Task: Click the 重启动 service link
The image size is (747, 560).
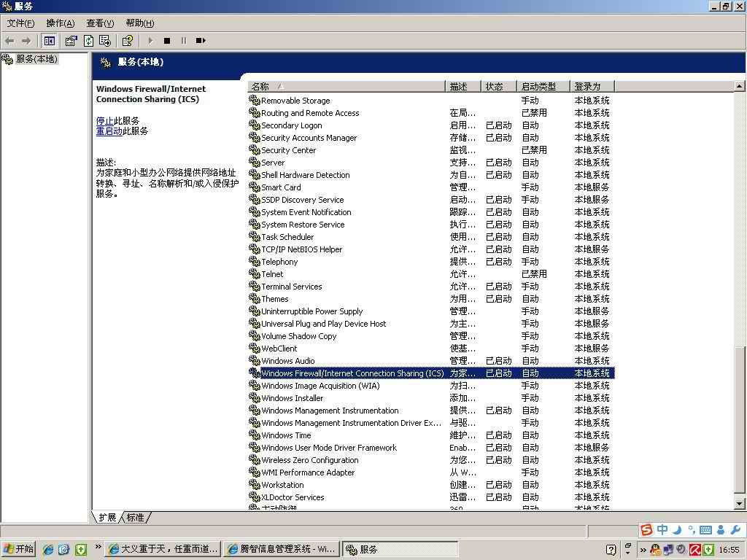Action: click(x=109, y=131)
